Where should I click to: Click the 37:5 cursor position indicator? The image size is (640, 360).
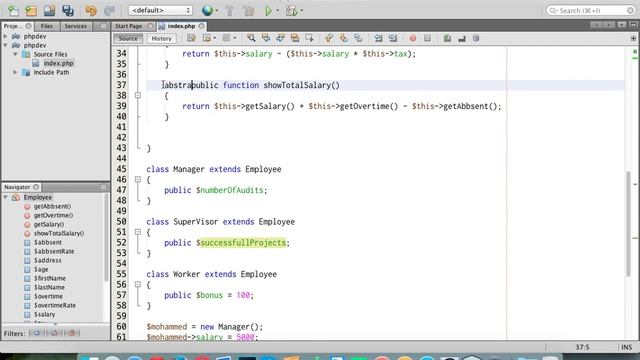click(x=582, y=347)
